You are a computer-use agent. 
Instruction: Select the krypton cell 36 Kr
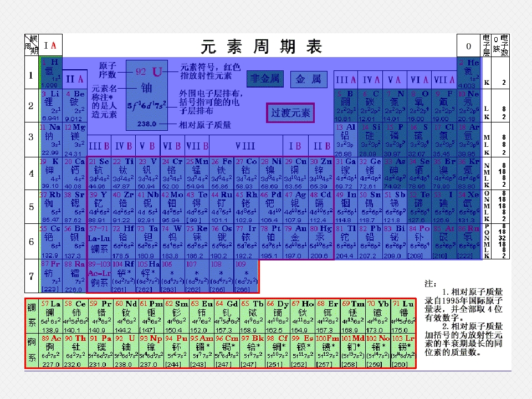click(x=469, y=173)
